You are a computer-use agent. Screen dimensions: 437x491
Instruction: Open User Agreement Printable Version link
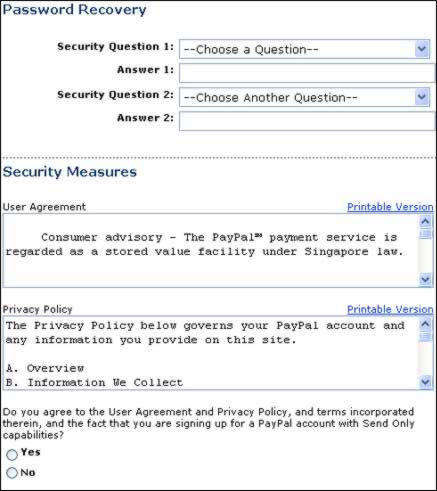coord(390,207)
